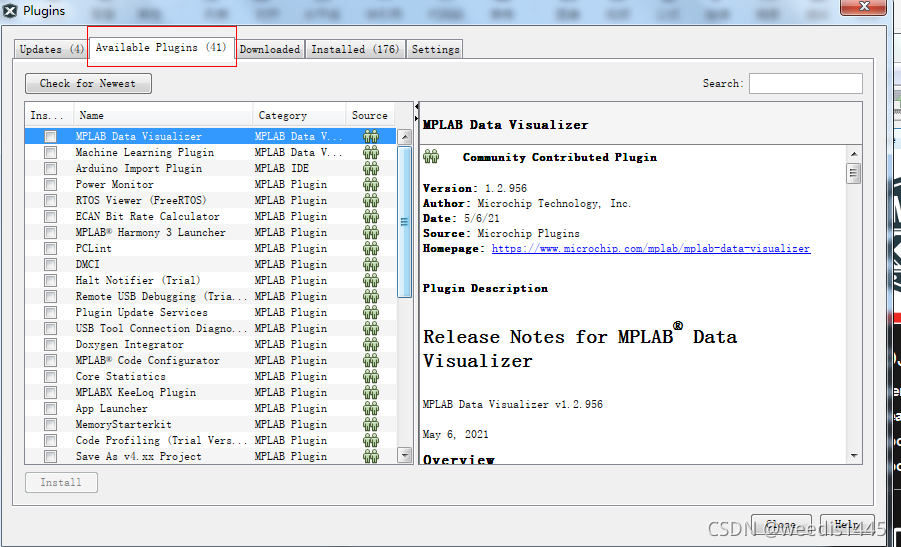Click the source icon for MPLABX KeeLoq Plugin
901x547 pixels.
click(371, 393)
